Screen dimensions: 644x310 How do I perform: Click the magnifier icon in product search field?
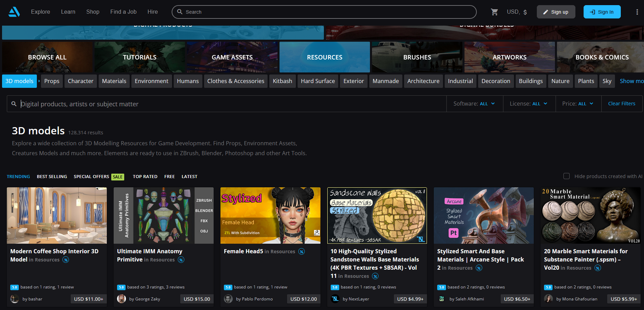tap(14, 104)
